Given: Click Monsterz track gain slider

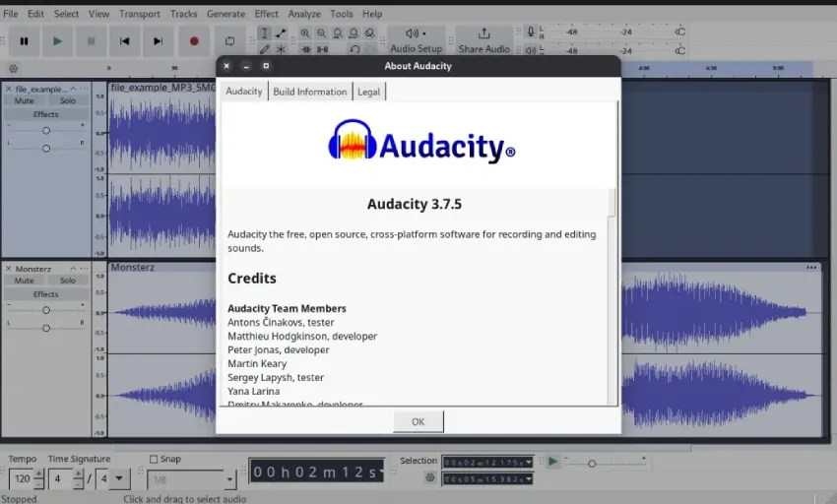Looking at the screenshot, I should [x=46, y=310].
